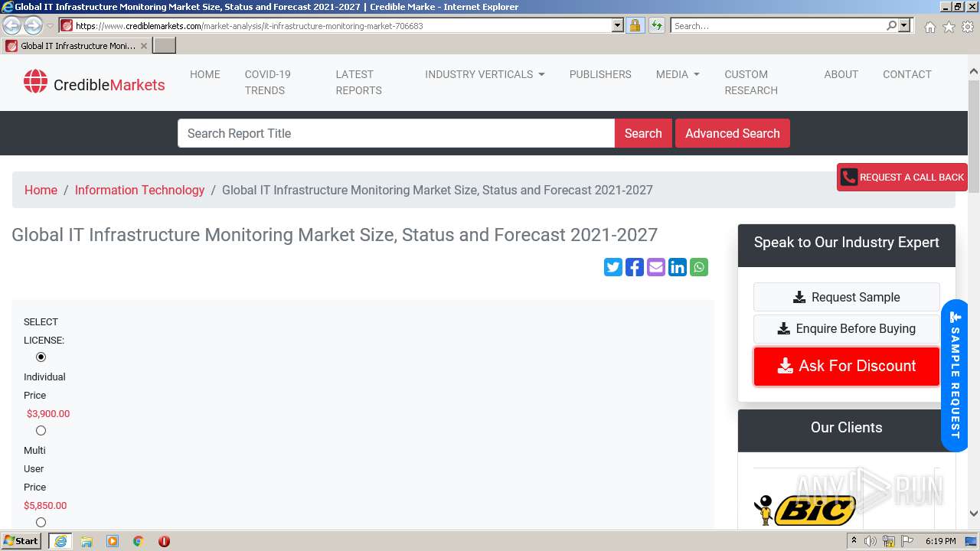Click the Action Center flag tray icon
The height and width of the screenshot is (551, 980).
907,541
